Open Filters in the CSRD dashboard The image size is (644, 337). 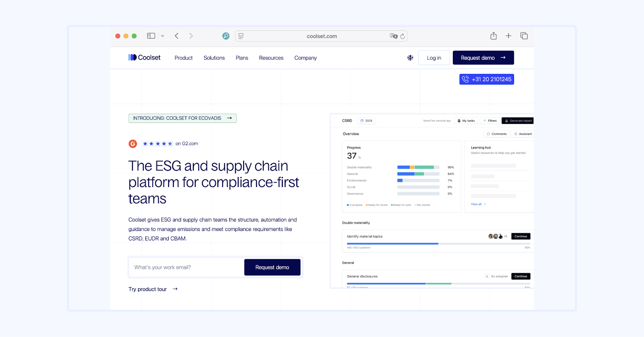tap(490, 121)
